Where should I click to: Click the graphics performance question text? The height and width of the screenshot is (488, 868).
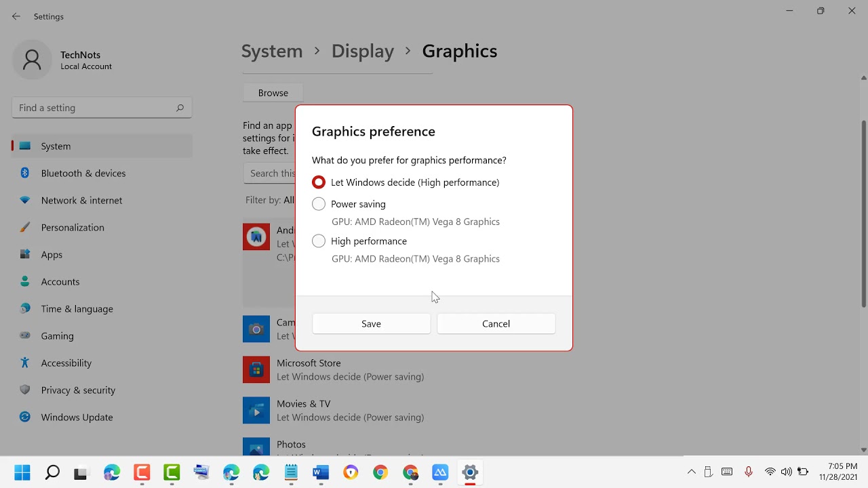pyautogui.click(x=409, y=161)
